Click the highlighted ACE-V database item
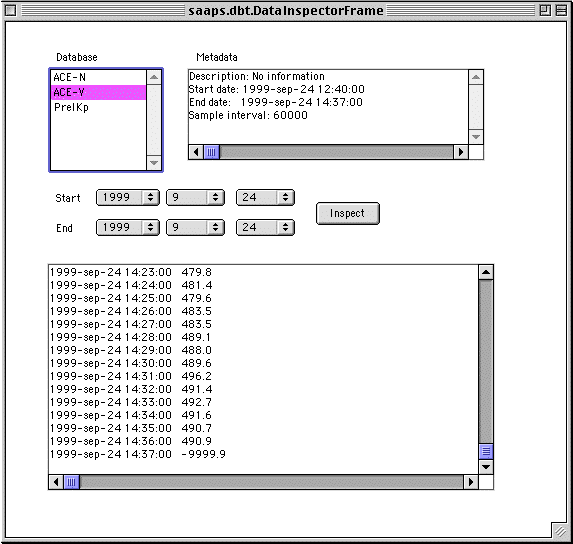Image resolution: width=573 pixels, height=544 pixels. 98,92
